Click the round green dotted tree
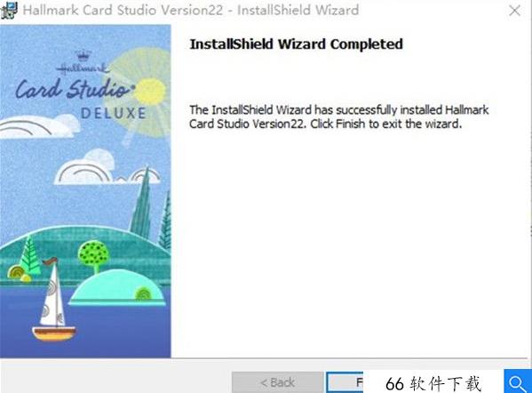Image resolution: width=532 pixels, height=393 pixels. tap(93, 256)
